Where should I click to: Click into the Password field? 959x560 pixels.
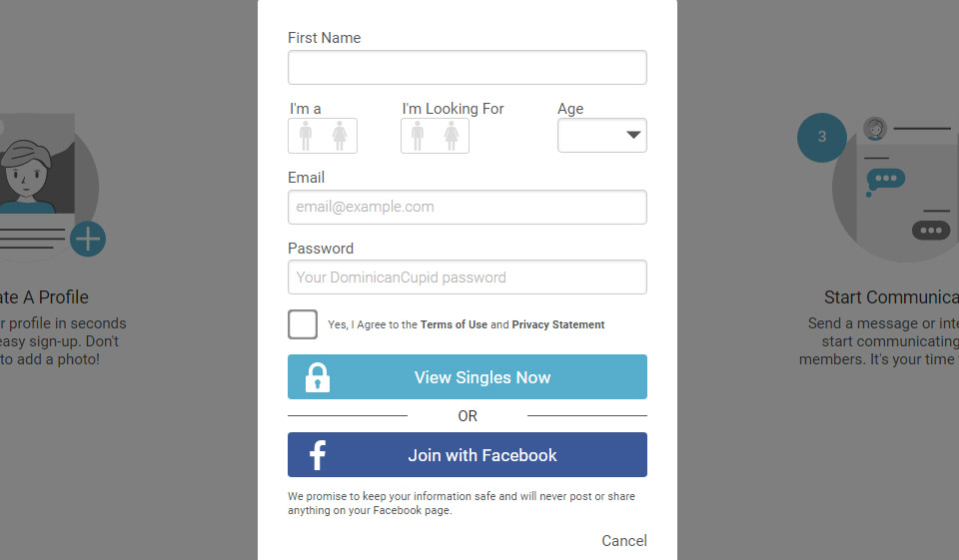[468, 278]
